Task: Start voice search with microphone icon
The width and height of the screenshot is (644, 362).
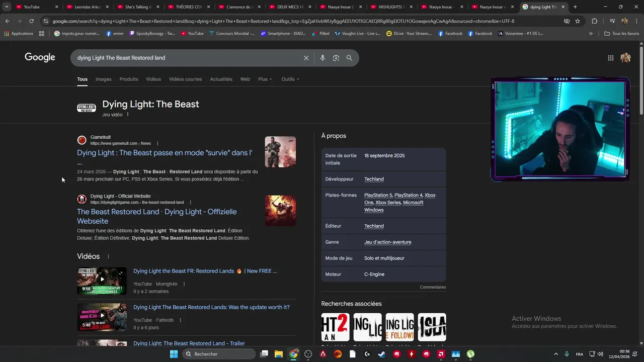Action: point(323,58)
